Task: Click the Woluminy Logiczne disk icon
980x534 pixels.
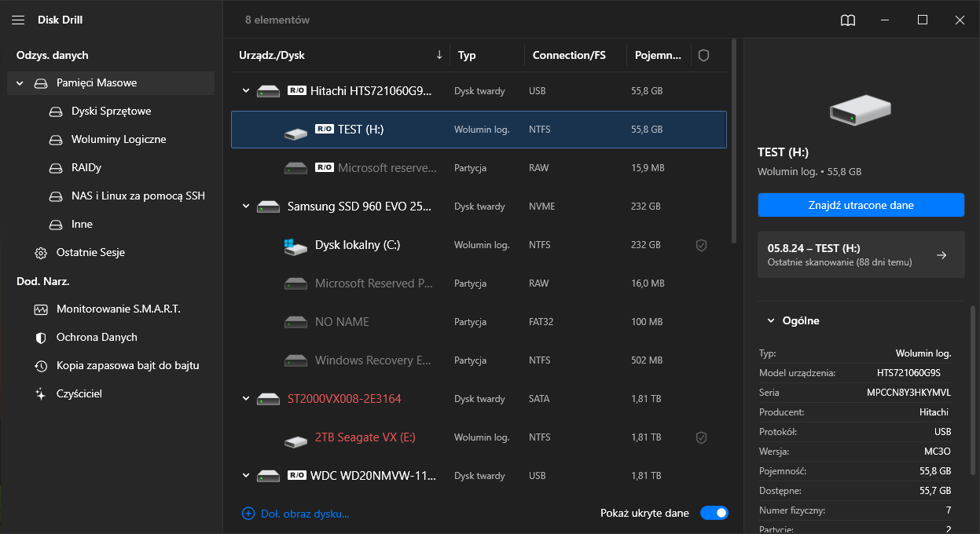Action: [56, 140]
